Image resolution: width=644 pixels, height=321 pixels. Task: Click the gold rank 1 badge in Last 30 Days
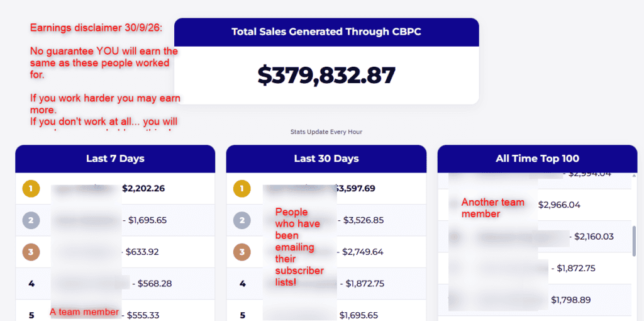click(x=242, y=189)
